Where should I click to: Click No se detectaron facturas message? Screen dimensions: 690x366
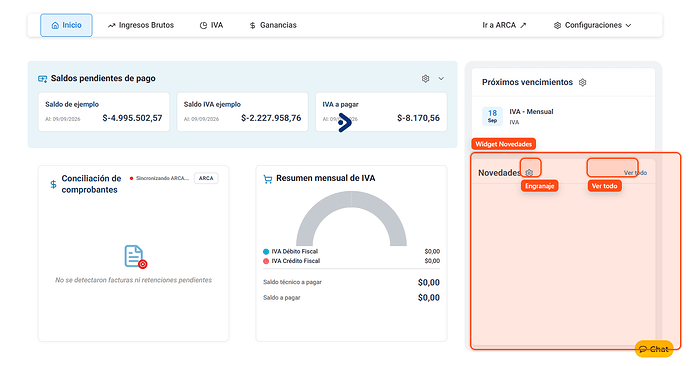(133, 280)
